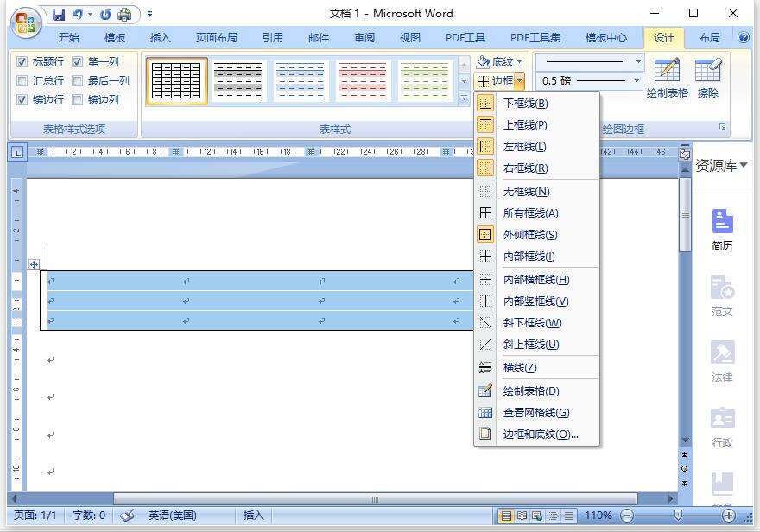The image size is (760, 532).
Task: Open 行政 administrative templates in sidebar
Action: (722, 427)
